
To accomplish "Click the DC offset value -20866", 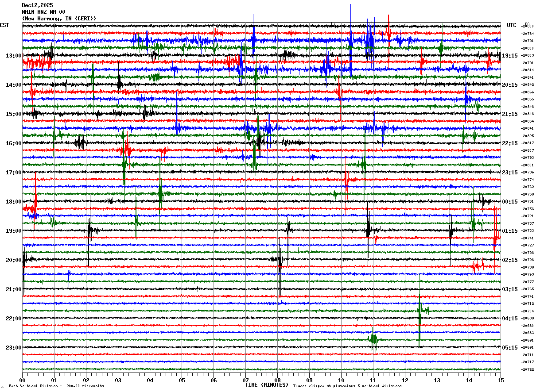I will coord(527,92).
